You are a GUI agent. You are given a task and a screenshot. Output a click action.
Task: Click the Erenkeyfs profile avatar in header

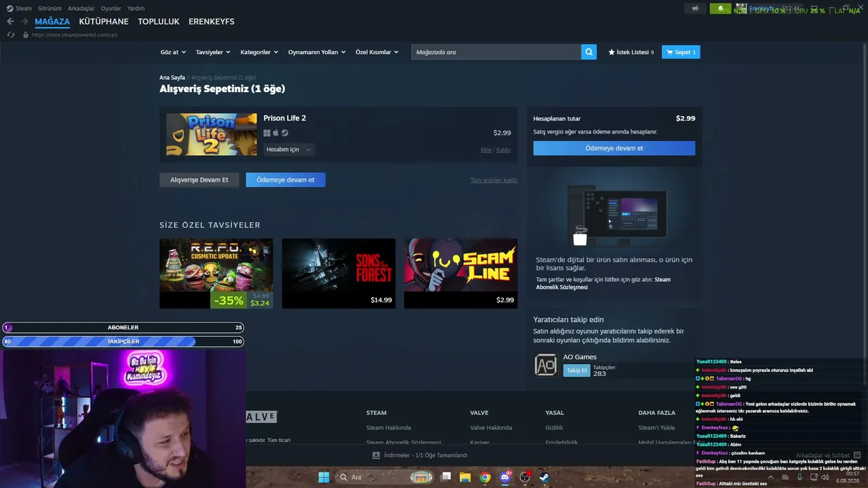pyautogui.click(x=741, y=9)
